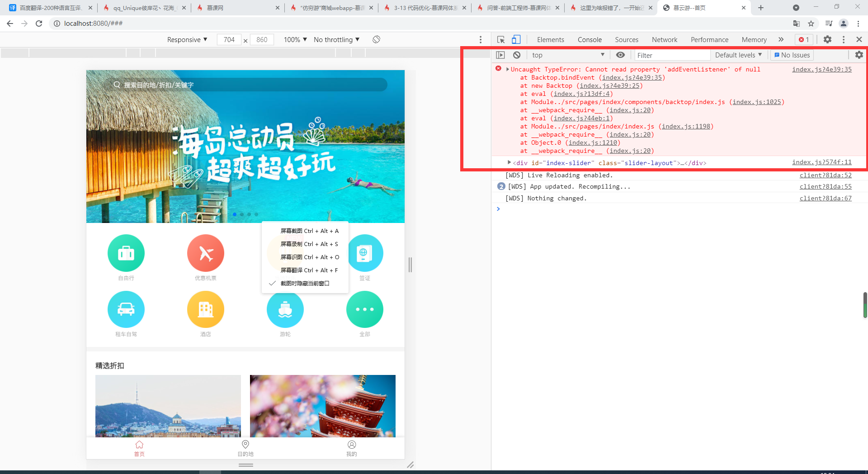868x474 pixels.
Task: Open DevTools settings gear
Action: pos(827,40)
